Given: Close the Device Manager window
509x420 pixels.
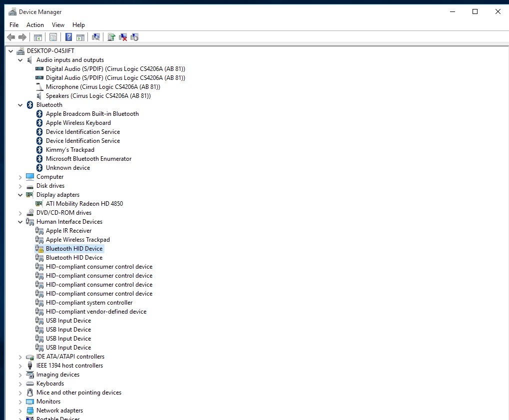Looking at the screenshot, I should point(498,11).
